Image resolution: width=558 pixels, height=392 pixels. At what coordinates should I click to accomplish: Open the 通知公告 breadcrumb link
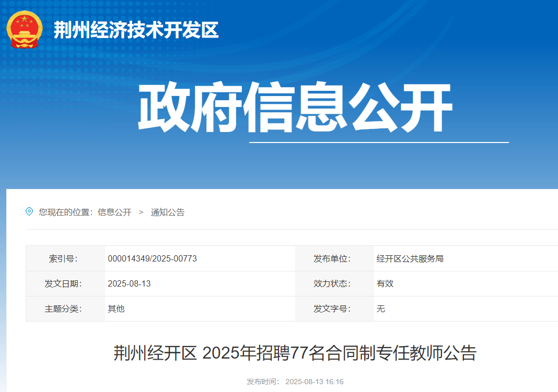coord(168,212)
